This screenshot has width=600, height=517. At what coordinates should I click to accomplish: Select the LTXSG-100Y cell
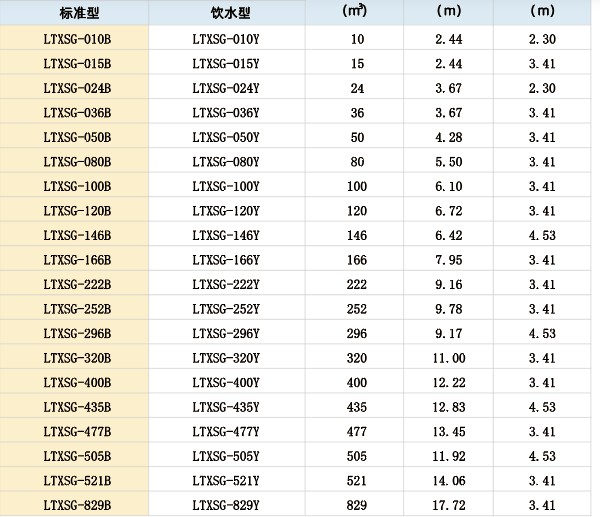pos(226,186)
